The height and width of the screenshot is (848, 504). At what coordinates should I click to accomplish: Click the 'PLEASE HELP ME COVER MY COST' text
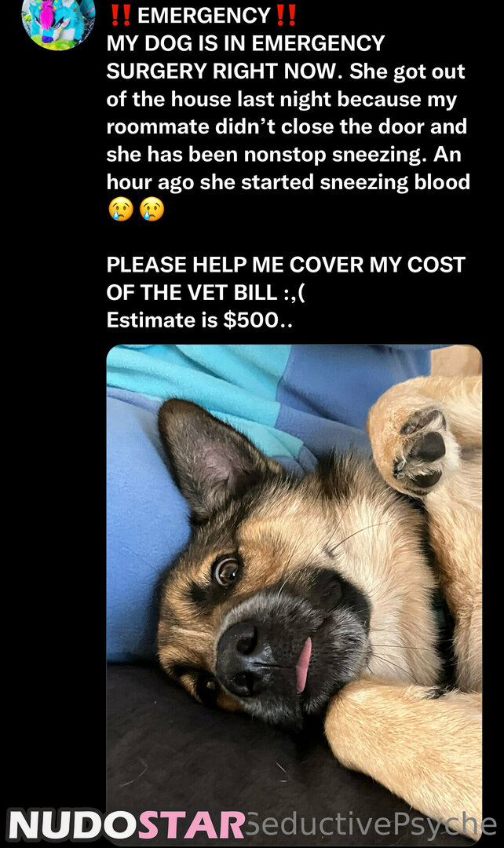(286, 265)
